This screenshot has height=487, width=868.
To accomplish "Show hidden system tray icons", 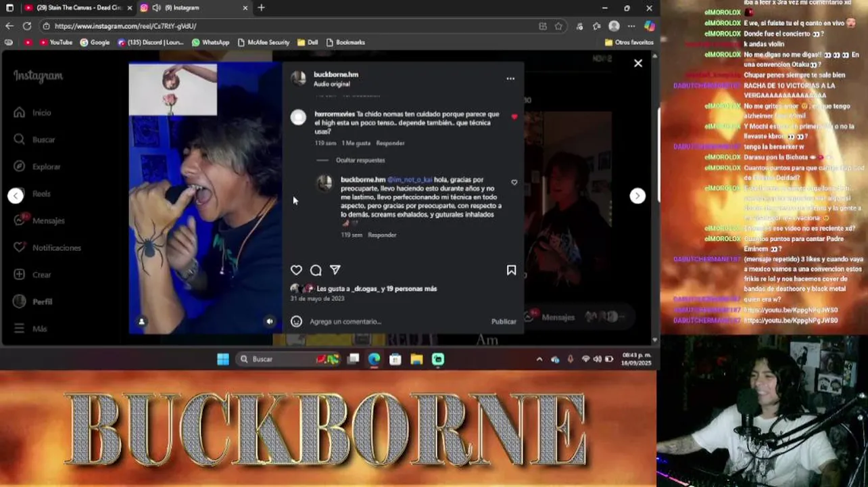I will (539, 359).
